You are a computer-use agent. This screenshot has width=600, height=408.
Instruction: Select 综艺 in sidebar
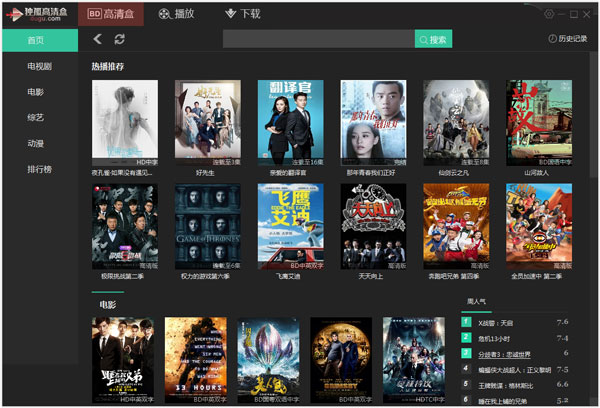coord(35,118)
